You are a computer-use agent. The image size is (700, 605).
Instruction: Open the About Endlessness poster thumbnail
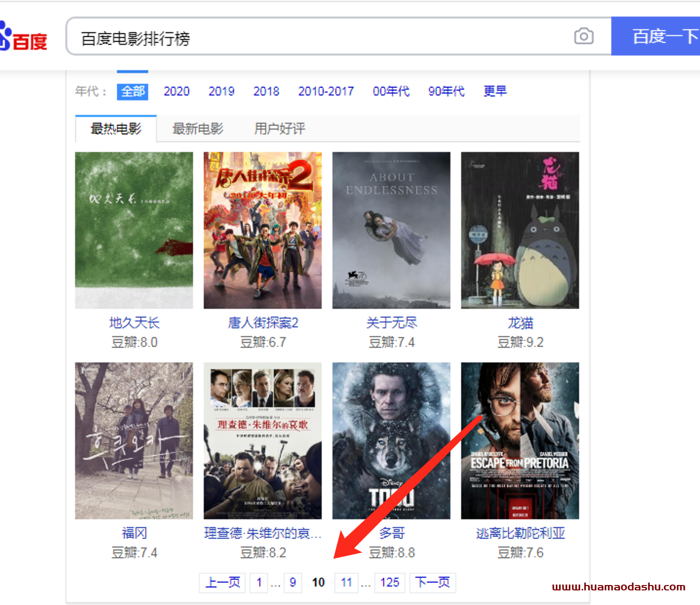coord(391,230)
